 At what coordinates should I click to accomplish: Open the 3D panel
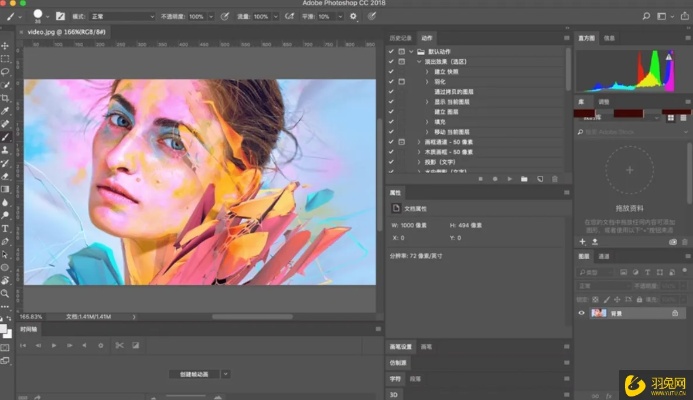coord(393,395)
